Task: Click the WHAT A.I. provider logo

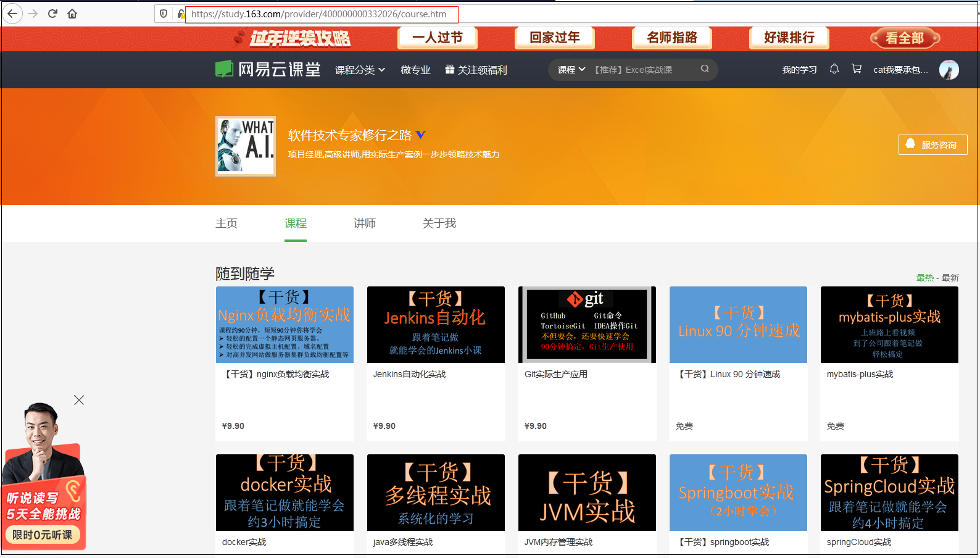Action: pos(246,146)
